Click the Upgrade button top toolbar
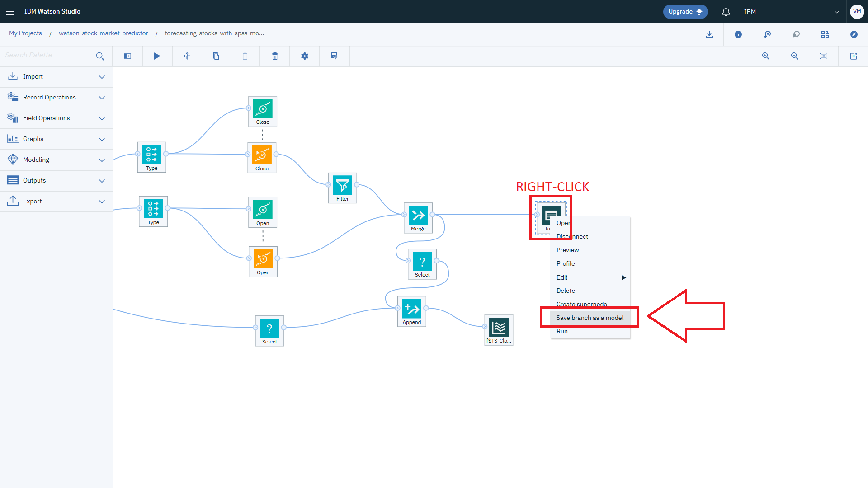868x488 pixels. pyautogui.click(x=685, y=11)
